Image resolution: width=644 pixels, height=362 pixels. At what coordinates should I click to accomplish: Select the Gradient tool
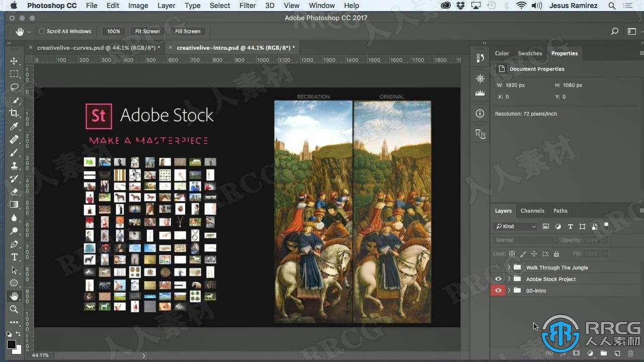(14, 205)
